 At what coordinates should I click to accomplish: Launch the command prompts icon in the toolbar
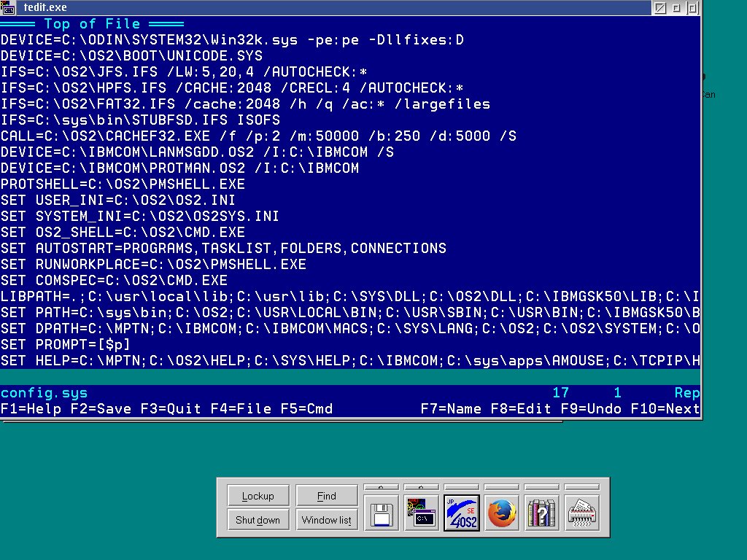pyautogui.click(x=422, y=513)
